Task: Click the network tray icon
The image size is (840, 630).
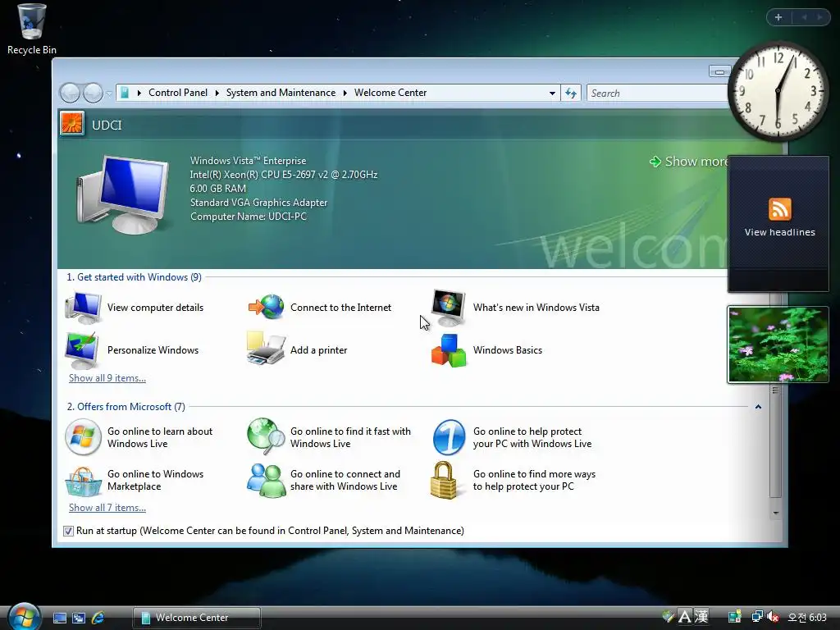Action: tap(756, 617)
